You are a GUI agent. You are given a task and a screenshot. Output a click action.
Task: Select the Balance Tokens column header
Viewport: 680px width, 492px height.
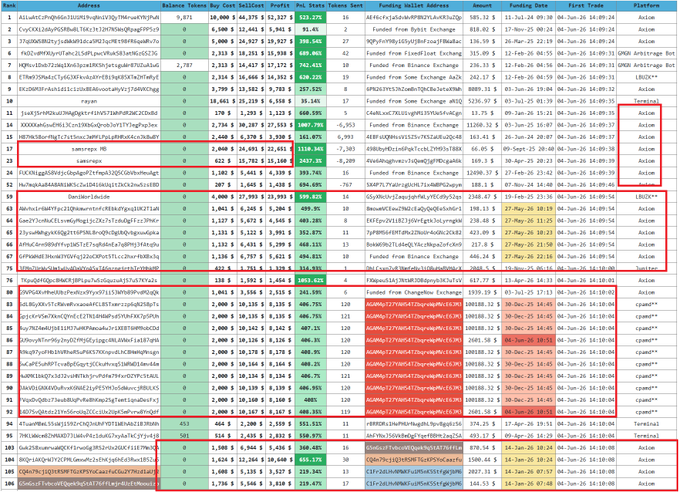pyautogui.click(x=184, y=6)
